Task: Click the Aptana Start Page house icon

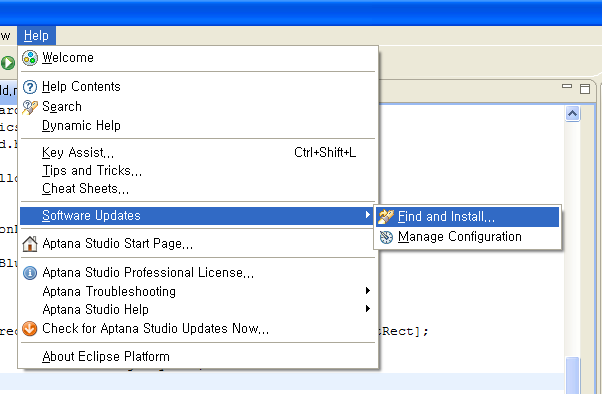Action: [x=30, y=244]
